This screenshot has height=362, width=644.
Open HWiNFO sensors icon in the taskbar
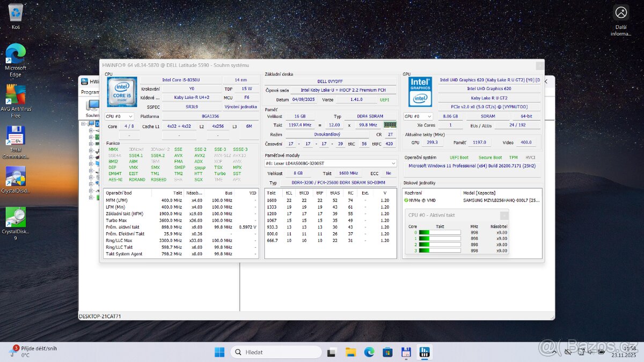pyautogui.click(x=425, y=352)
